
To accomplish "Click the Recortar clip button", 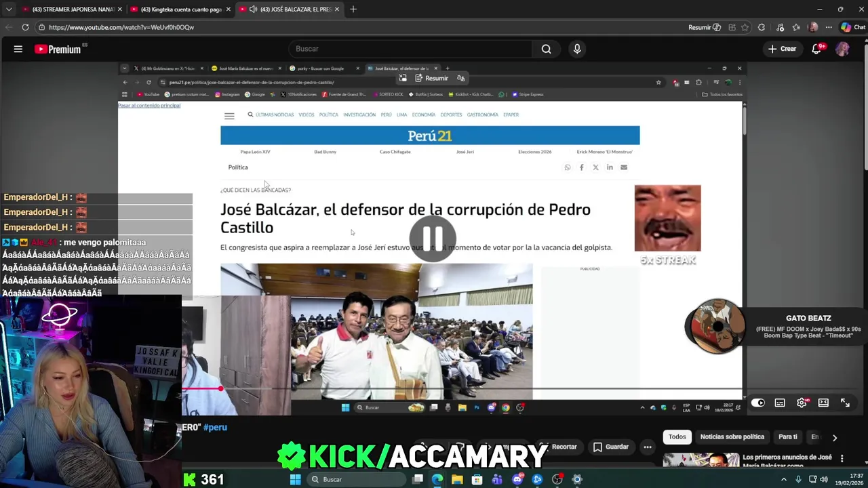I will [561, 447].
